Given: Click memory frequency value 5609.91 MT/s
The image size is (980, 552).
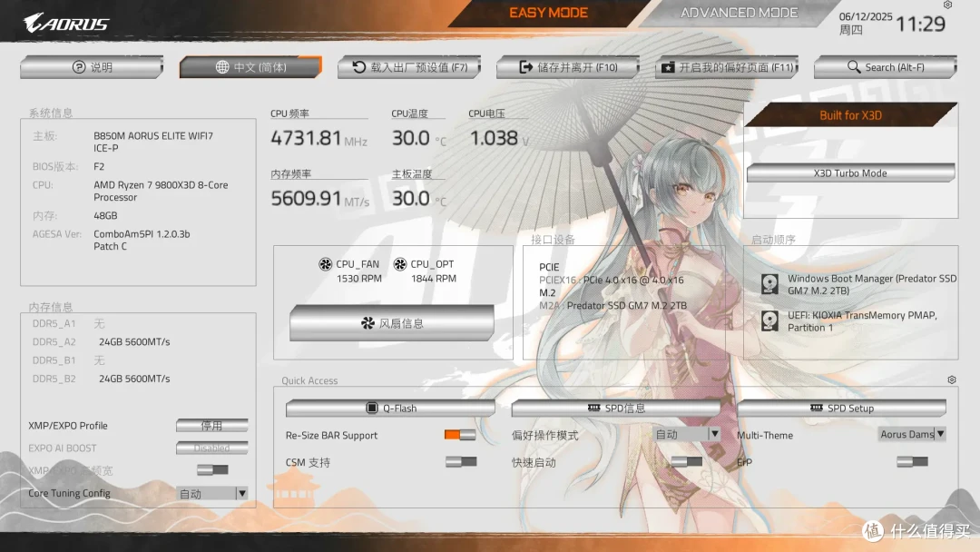Looking at the screenshot, I should pos(320,198).
